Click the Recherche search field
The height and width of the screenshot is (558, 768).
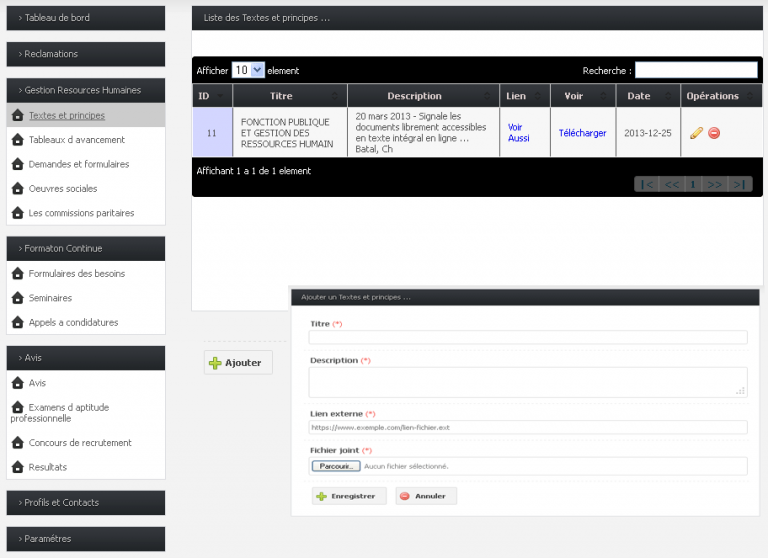696,70
